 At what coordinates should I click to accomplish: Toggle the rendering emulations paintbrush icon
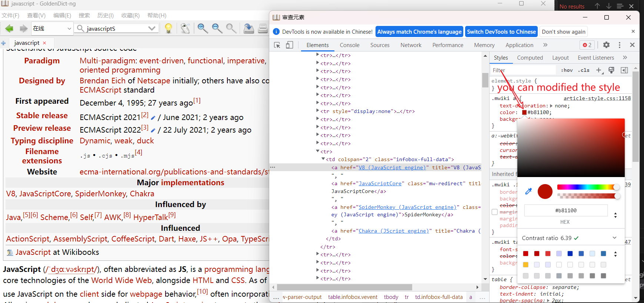(x=611, y=70)
